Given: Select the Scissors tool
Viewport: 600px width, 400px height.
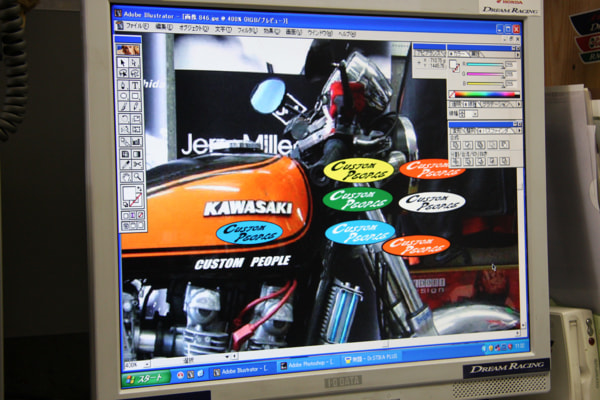Looking at the screenshot, I should point(137,165).
